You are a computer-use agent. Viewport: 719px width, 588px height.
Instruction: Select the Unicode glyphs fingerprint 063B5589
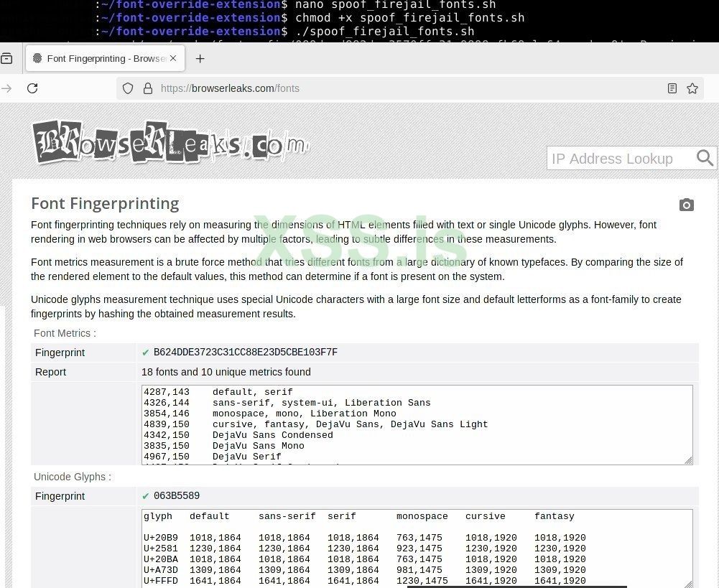(x=177, y=495)
